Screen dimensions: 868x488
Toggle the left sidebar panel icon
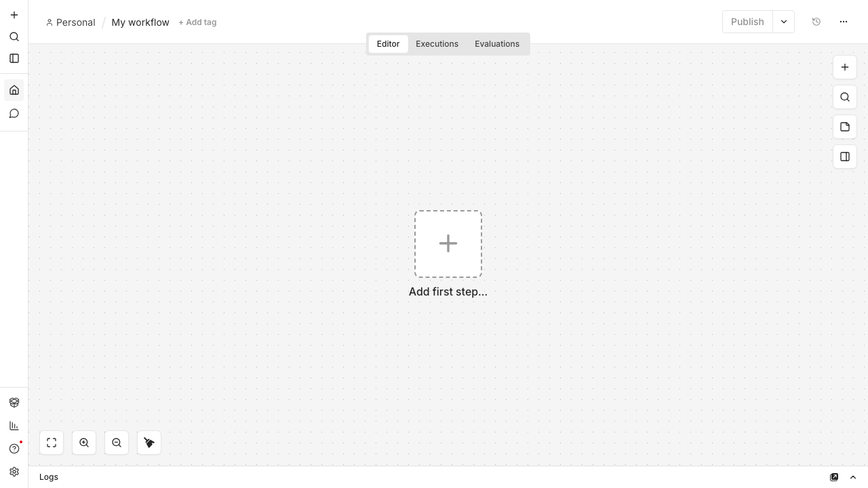(x=14, y=58)
